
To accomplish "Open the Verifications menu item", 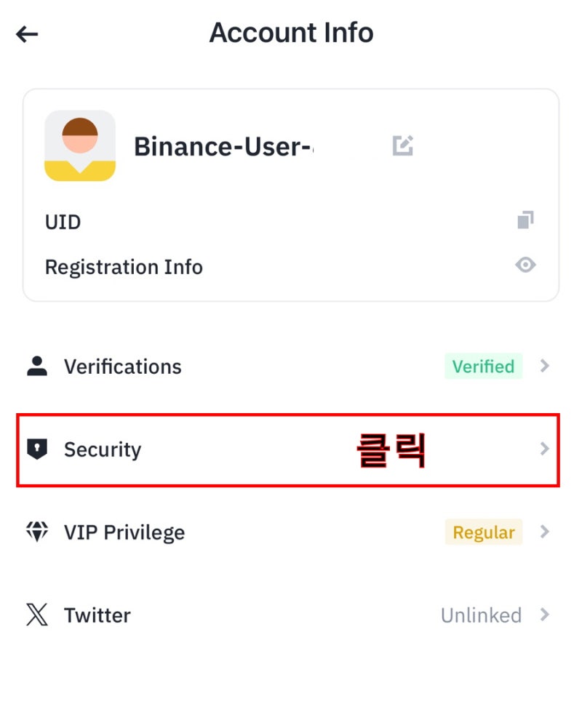I will (288, 367).
